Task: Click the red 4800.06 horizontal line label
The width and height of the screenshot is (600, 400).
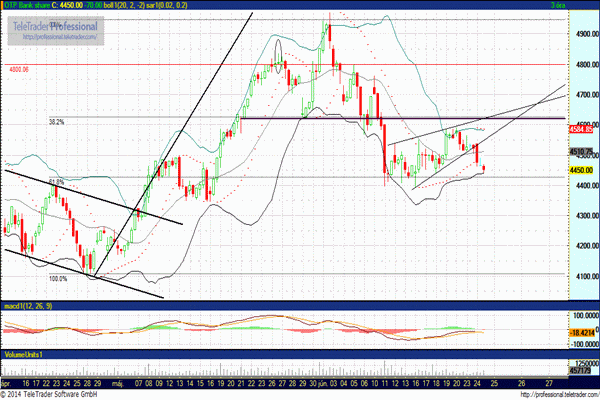Action: [x=19, y=70]
